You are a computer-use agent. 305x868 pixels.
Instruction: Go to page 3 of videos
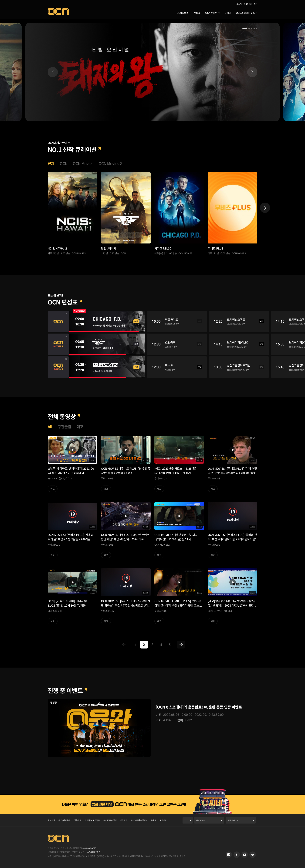[x=152, y=644]
